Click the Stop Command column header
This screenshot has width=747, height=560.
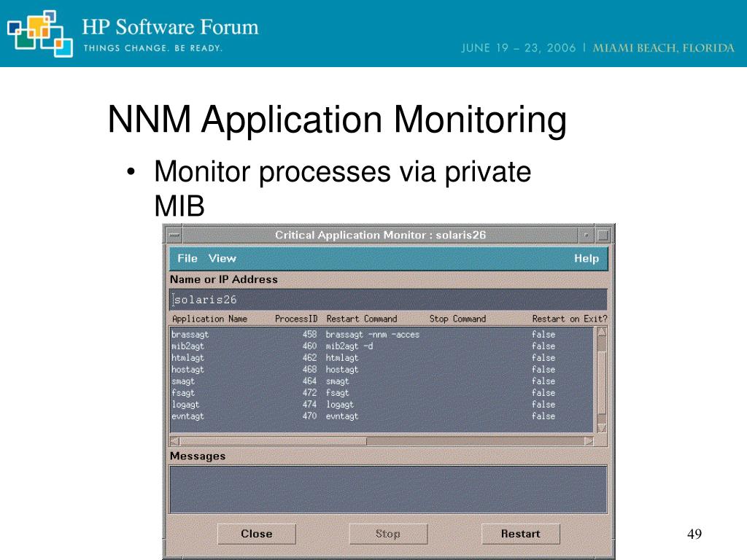click(457, 319)
